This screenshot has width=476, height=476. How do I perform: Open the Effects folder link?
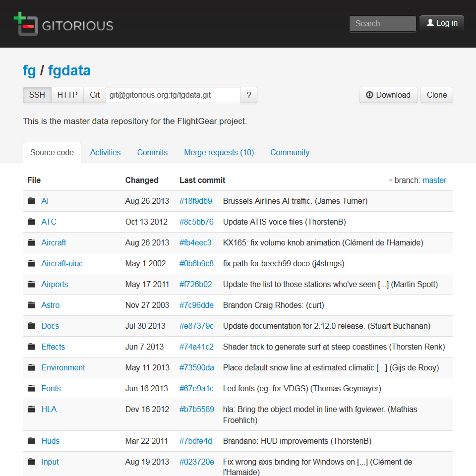click(53, 347)
